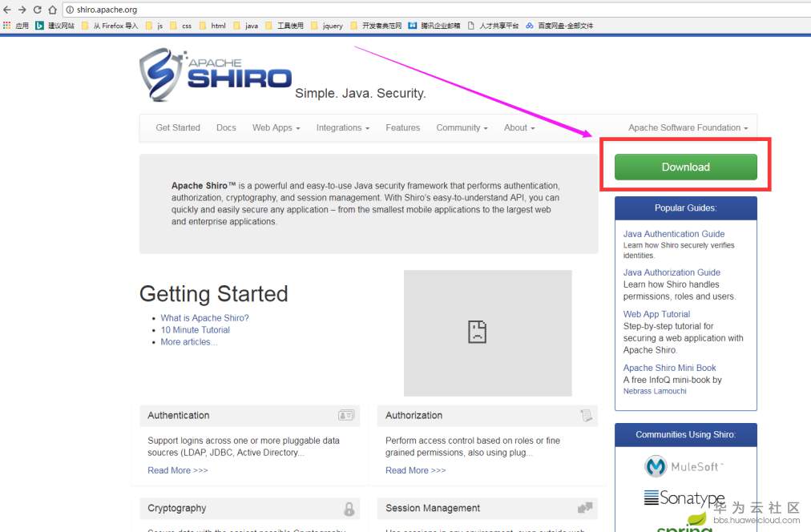Expand the Integrations dropdown
The image size is (811, 532).
[x=343, y=127]
